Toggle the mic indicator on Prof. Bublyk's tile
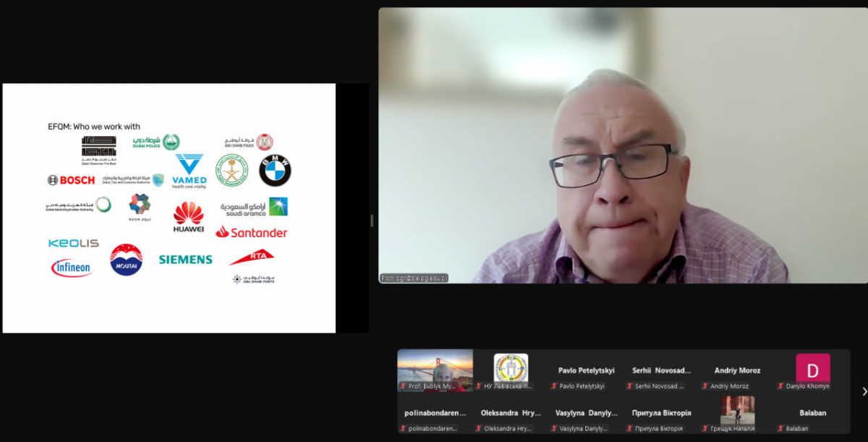Screen dimensions: 868x442 pyautogui.click(x=403, y=386)
